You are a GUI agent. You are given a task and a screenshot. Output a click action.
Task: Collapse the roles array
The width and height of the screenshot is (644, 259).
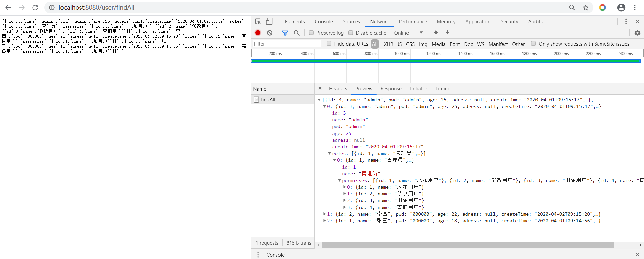point(330,153)
